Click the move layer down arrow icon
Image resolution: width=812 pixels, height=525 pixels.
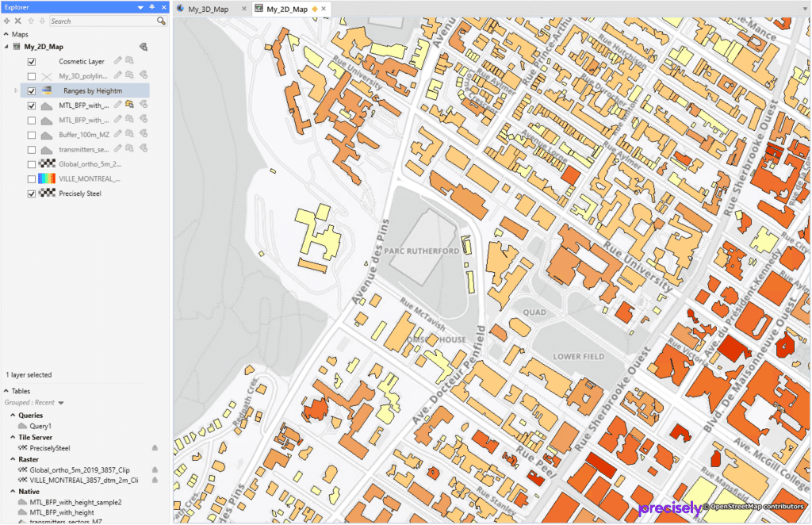coord(41,21)
